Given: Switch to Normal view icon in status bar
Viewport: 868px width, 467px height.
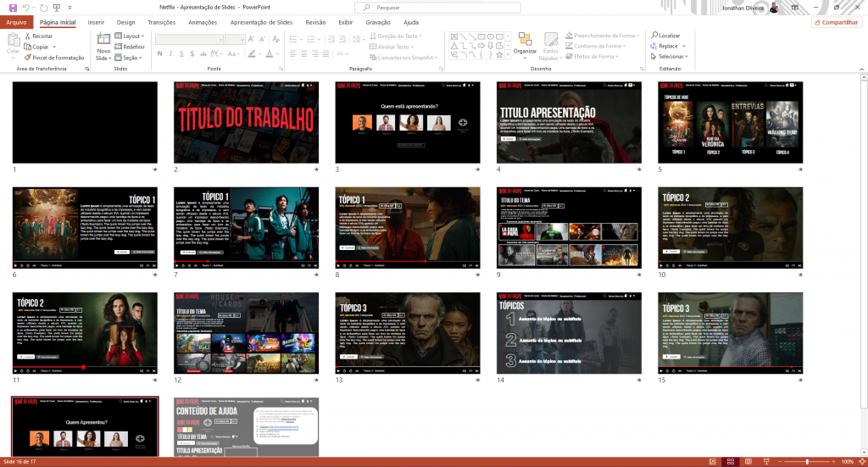Looking at the screenshot, I should pos(712,461).
